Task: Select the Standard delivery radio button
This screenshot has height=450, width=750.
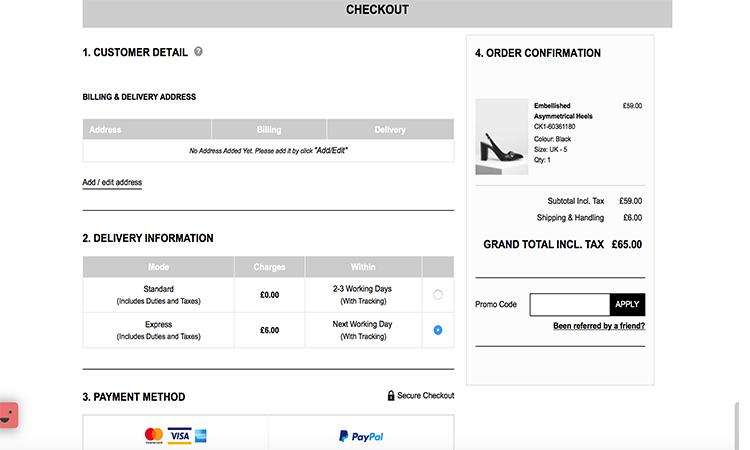Action: (x=437, y=295)
